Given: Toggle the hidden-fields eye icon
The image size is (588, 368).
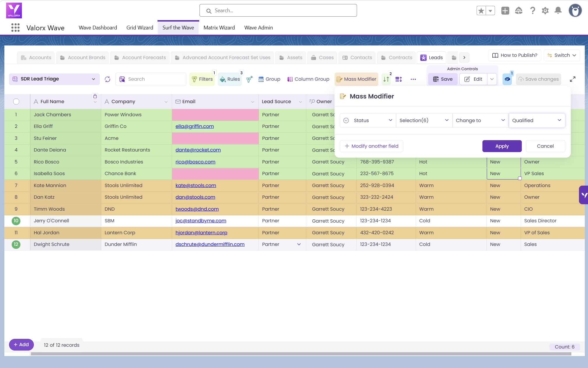Looking at the screenshot, I should point(507,79).
